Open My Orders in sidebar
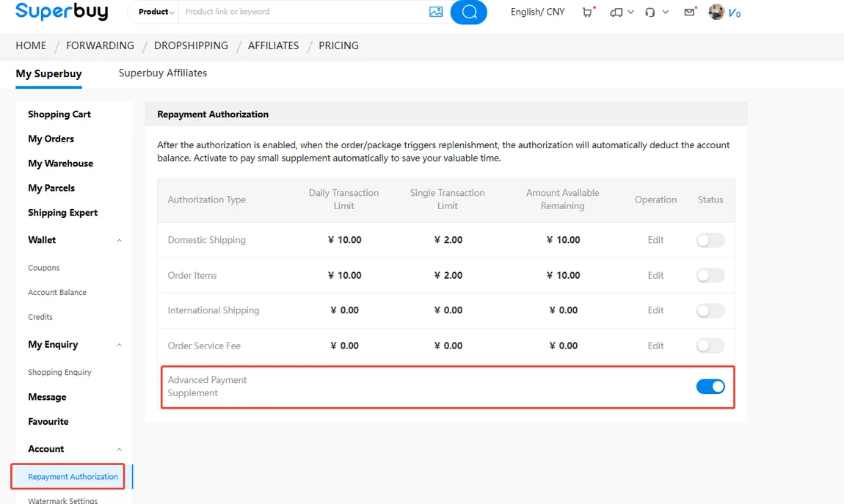The width and height of the screenshot is (844, 504). [x=51, y=139]
